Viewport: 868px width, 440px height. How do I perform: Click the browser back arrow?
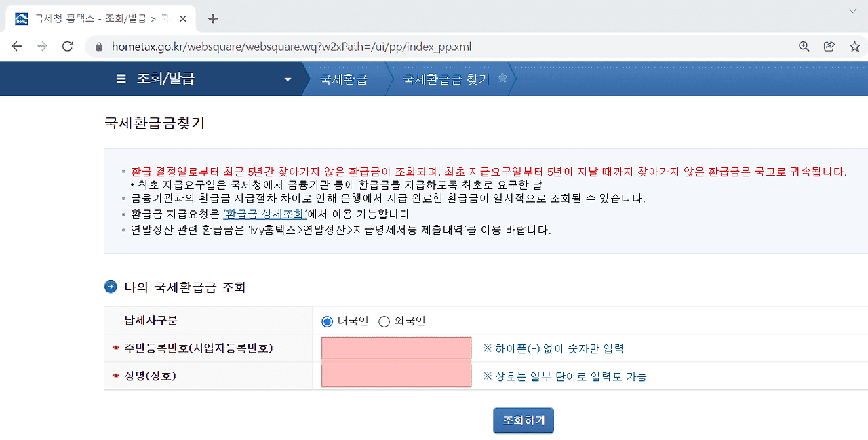pos(17,47)
